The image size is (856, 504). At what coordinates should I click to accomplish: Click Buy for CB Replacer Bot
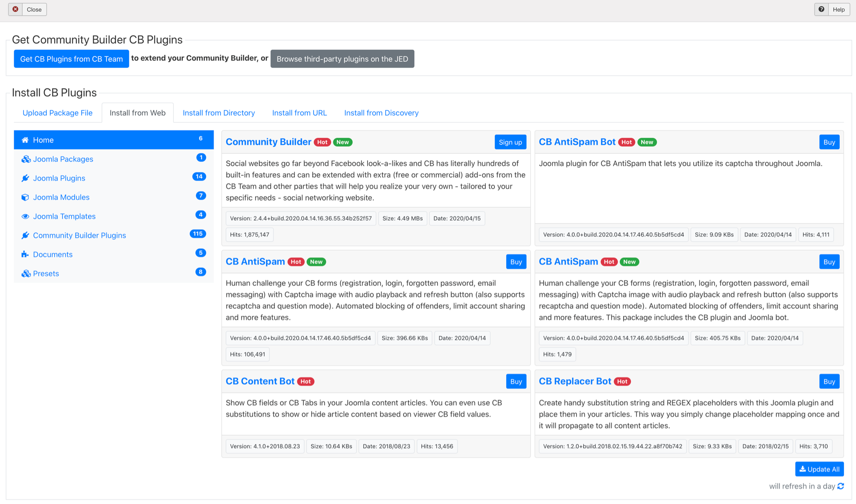coord(829,382)
